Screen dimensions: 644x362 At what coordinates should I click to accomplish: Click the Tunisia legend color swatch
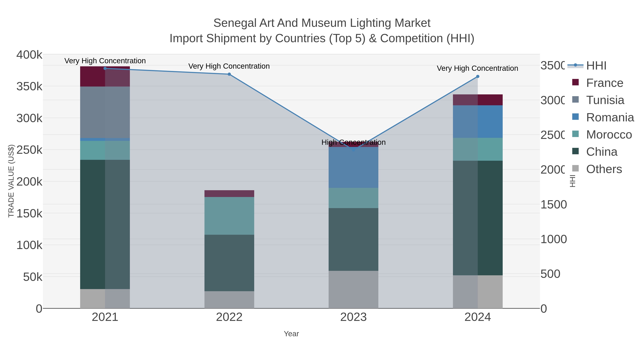(x=575, y=100)
